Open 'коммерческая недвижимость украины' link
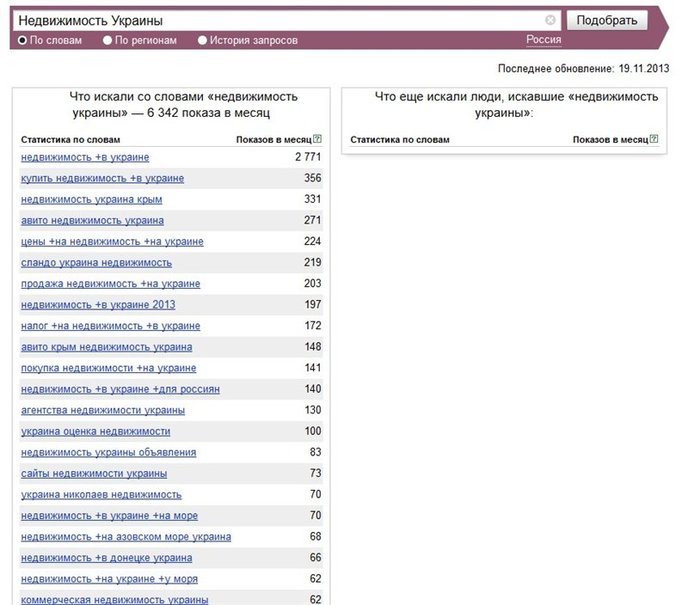The image size is (688, 605). [115, 599]
